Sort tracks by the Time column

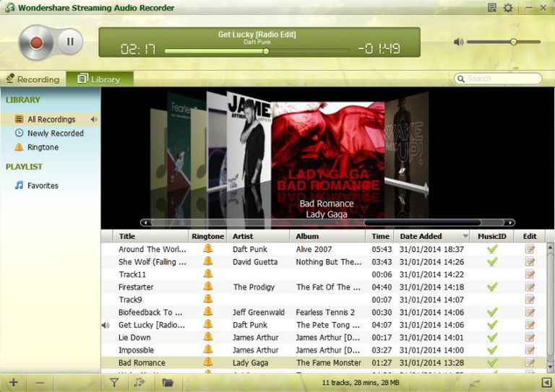(380, 236)
